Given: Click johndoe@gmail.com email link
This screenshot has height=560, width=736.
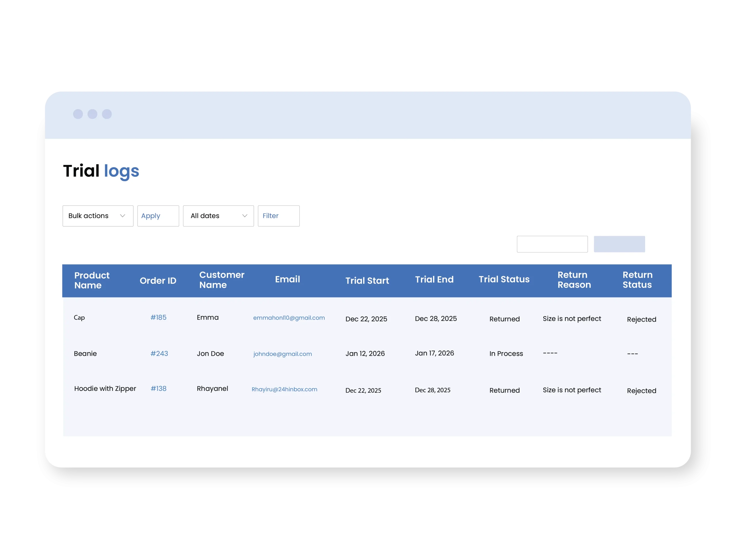Looking at the screenshot, I should (x=282, y=354).
